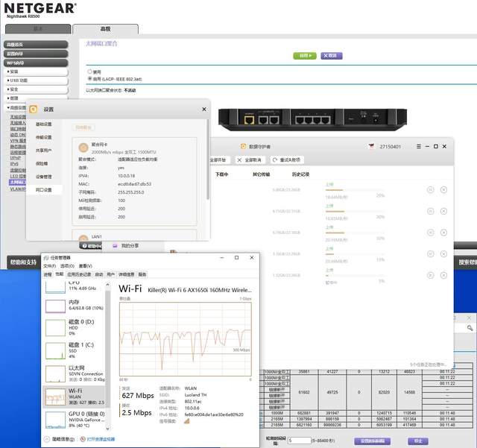Click the polling interval input field showing 5
The image size is (477, 448).
300,441
